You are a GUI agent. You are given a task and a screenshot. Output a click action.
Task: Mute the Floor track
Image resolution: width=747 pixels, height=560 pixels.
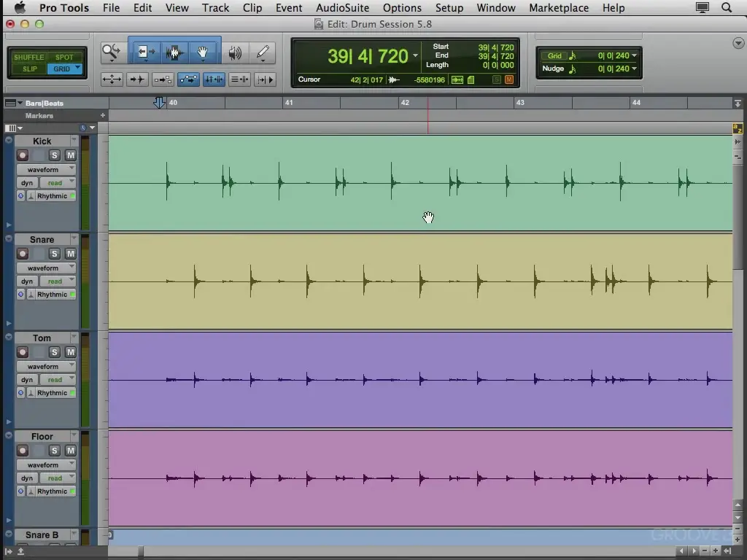coord(71,451)
